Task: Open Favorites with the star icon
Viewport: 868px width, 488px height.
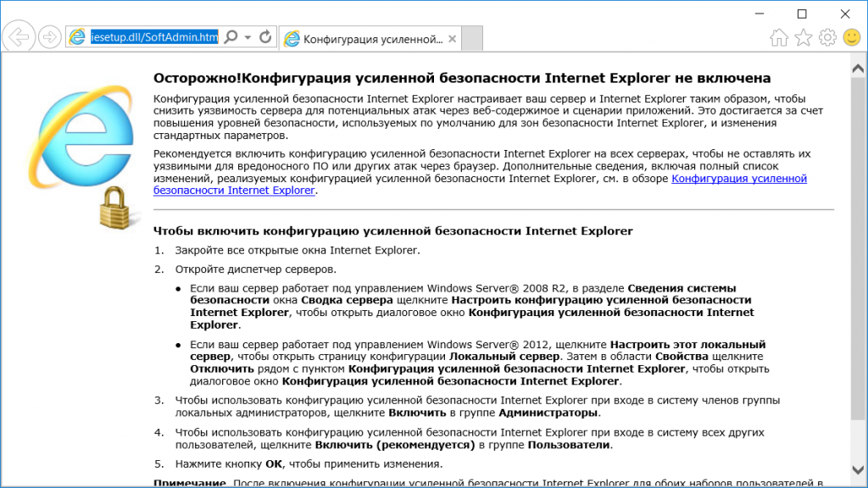Action: (x=804, y=37)
